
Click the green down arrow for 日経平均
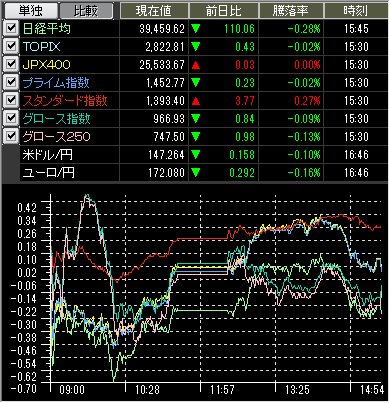point(196,29)
